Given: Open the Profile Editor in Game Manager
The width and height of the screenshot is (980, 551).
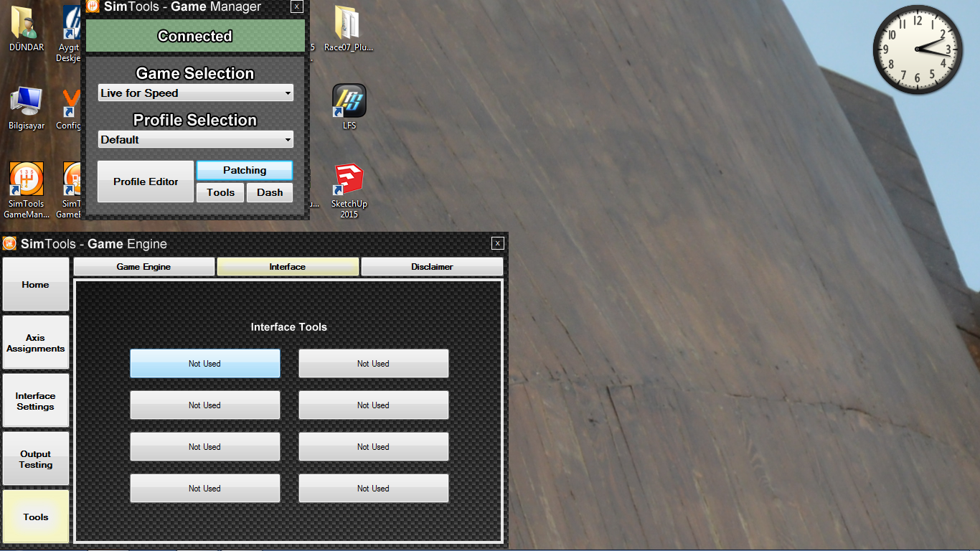Looking at the screenshot, I should pos(146,182).
